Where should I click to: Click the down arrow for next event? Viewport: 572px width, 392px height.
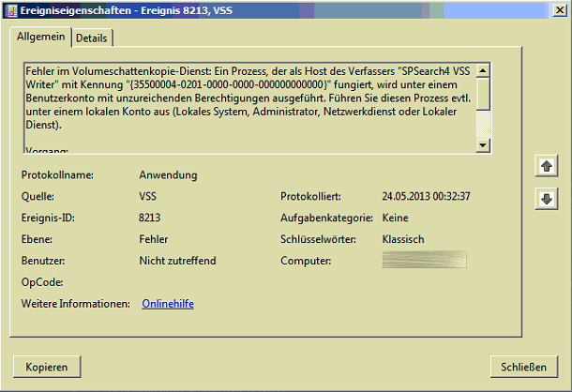click(546, 198)
